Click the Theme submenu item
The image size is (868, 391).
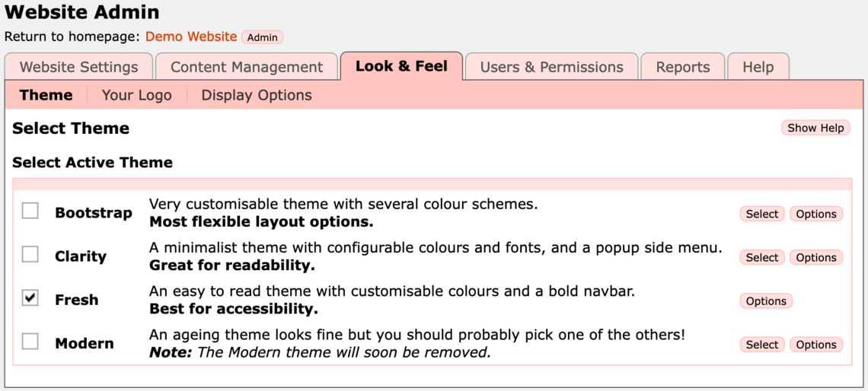(46, 95)
